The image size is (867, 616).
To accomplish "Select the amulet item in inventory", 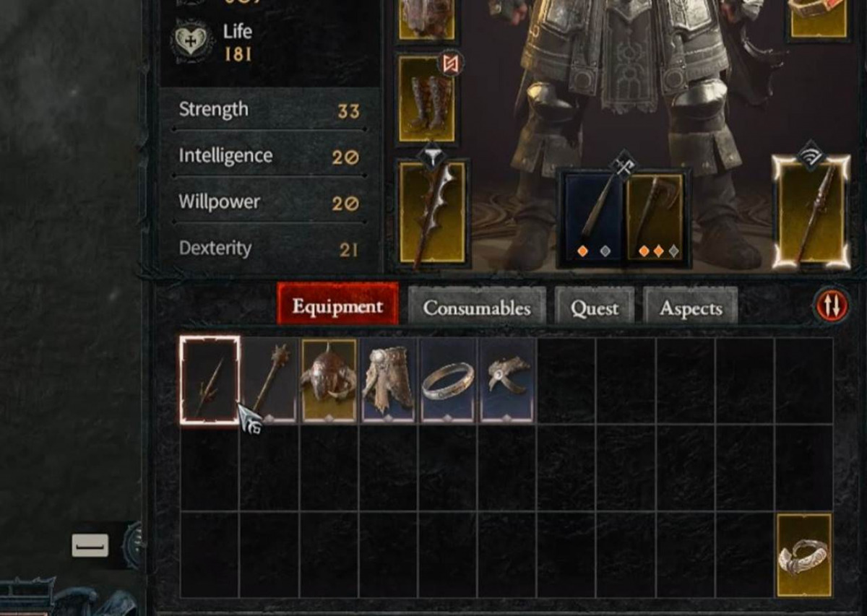I will pyautogui.click(x=507, y=380).
